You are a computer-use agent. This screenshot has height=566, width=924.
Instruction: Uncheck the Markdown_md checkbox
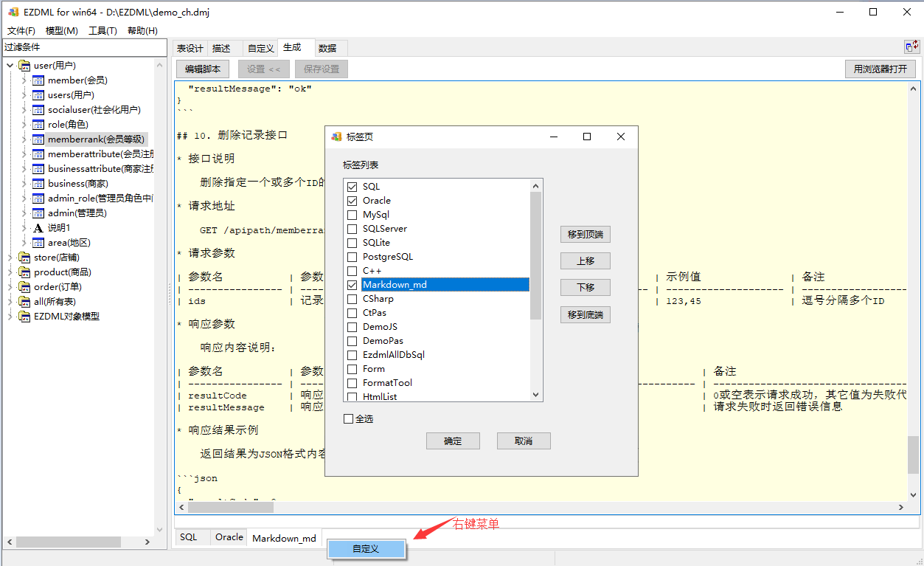[x=352, y=285]
